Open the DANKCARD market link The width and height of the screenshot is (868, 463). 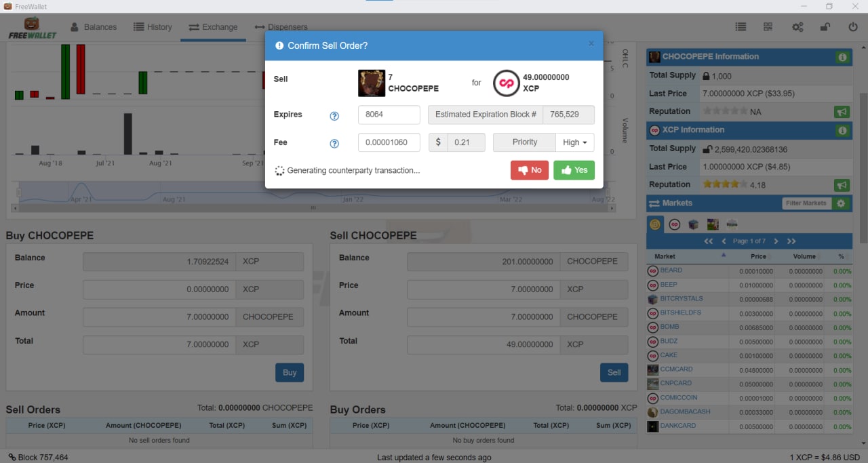coord(678,426)
